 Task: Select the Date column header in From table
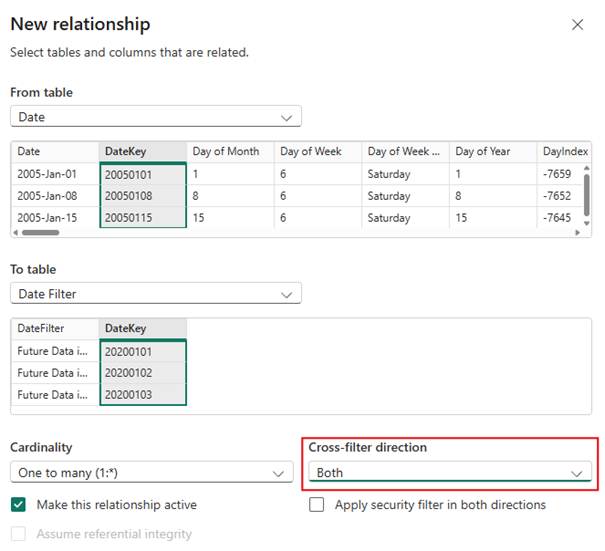tap(55, 152)
